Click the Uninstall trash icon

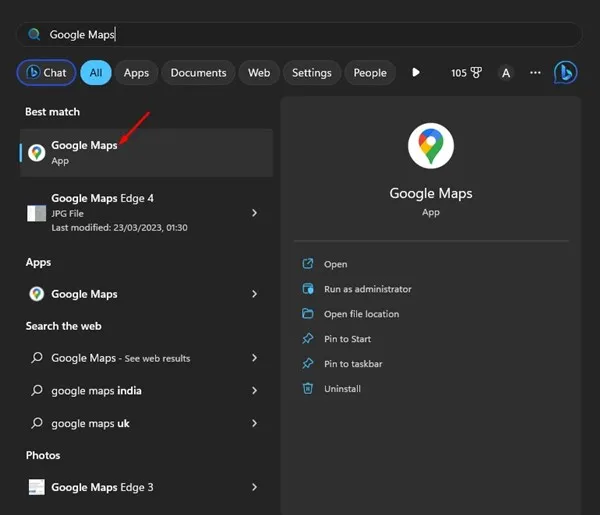(308, 388)
